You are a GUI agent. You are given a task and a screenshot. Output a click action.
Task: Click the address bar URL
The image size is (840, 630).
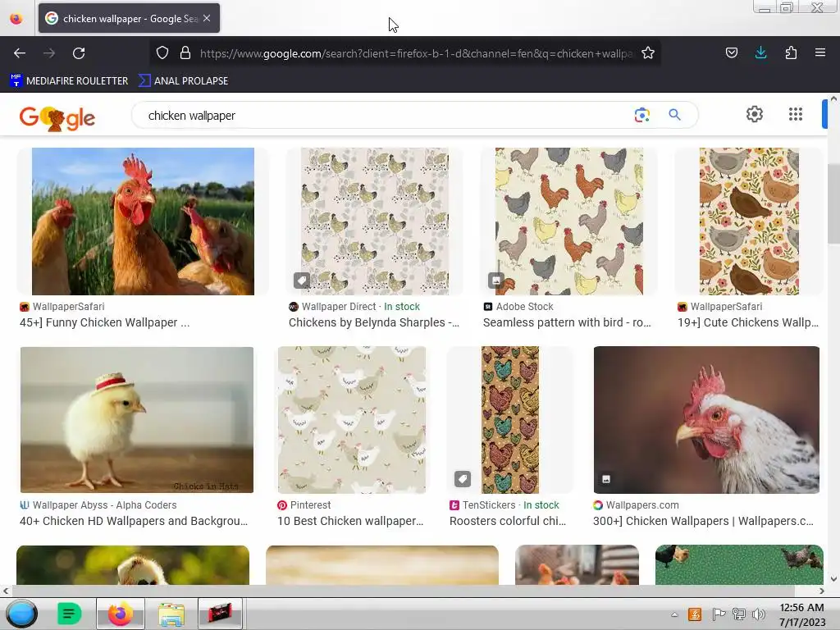pyautogui.click(x=416, y=53)
